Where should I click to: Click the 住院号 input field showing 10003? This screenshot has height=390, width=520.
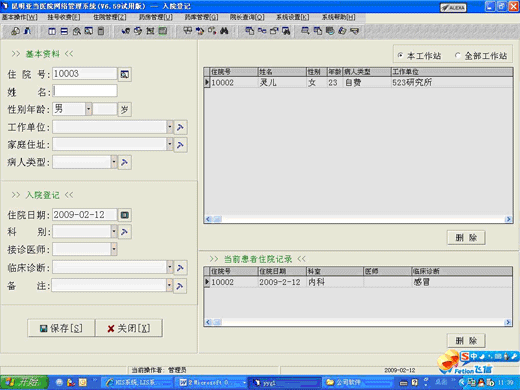coord(85,74)
